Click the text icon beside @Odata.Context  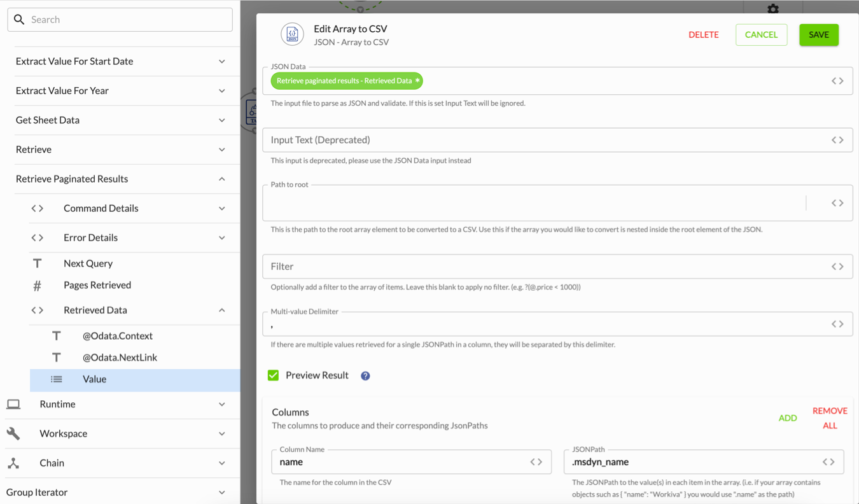point(57,336)
